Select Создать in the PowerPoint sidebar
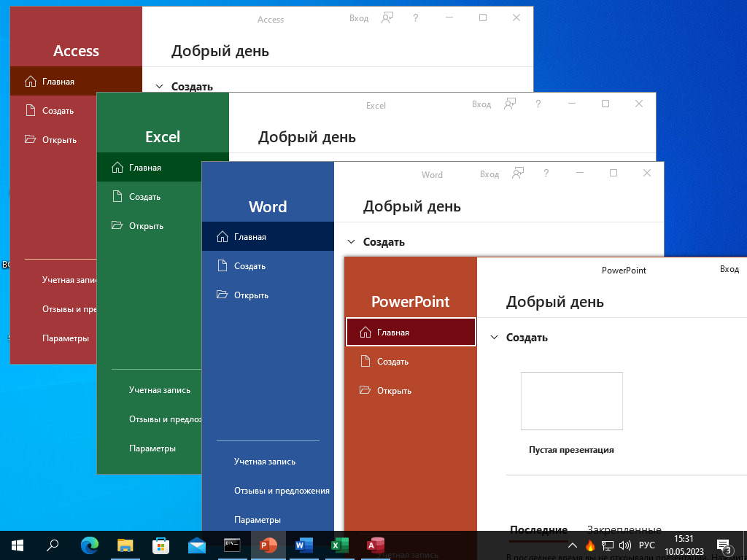Viewport: 747px width, 560px height. point(411,362)
